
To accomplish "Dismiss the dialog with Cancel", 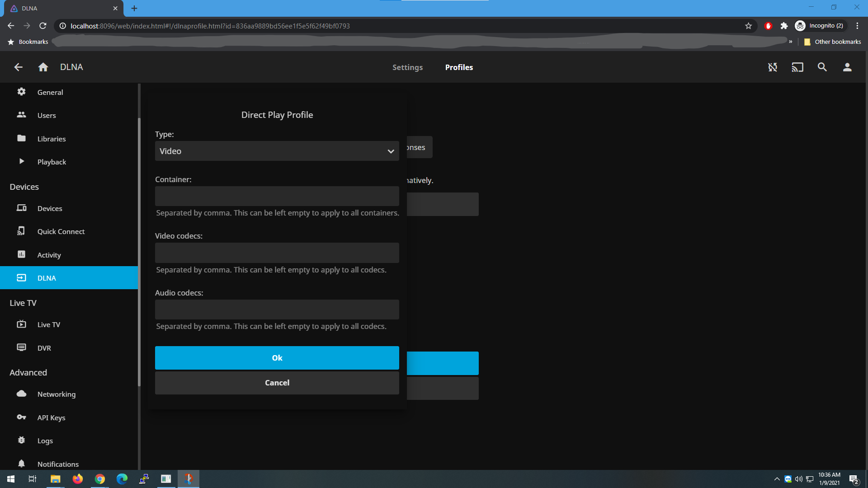I will tap(277, 382).
